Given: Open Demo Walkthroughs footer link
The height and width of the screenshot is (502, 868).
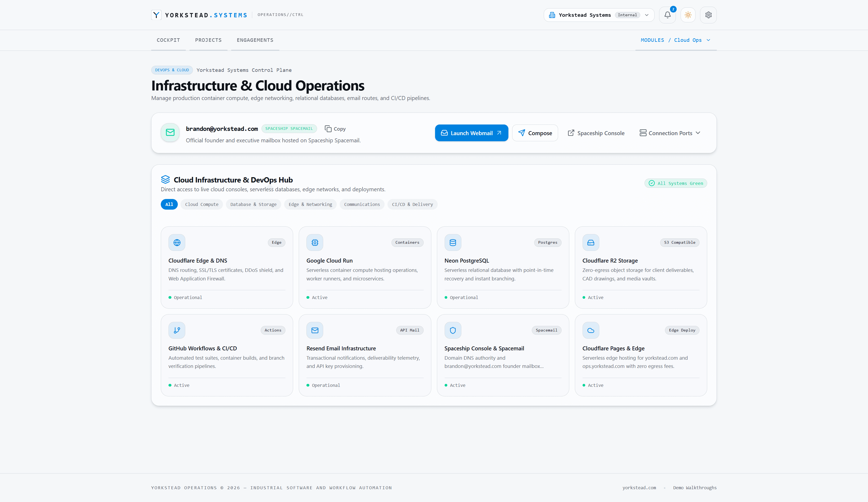Looking at the screenshot, I should tap(695, 488).
